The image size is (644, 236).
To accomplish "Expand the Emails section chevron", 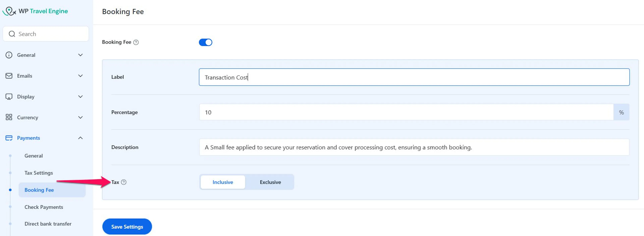I will [x=80, y=76].
